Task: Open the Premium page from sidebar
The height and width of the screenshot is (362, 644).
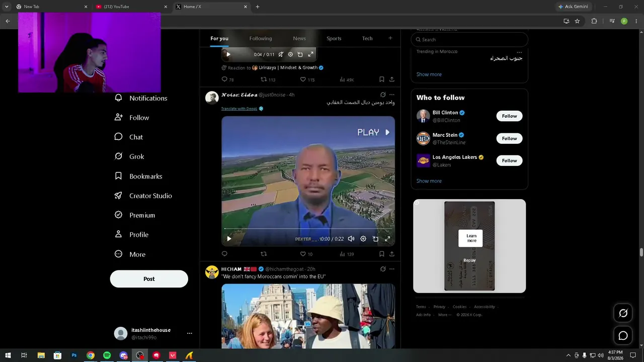Action: (135, 215)
